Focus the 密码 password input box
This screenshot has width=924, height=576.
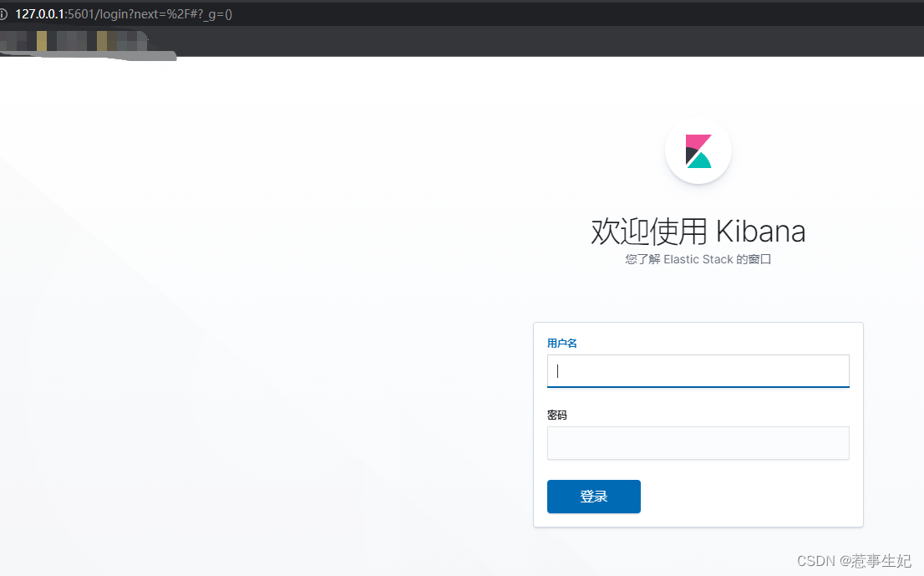(698, 443)
